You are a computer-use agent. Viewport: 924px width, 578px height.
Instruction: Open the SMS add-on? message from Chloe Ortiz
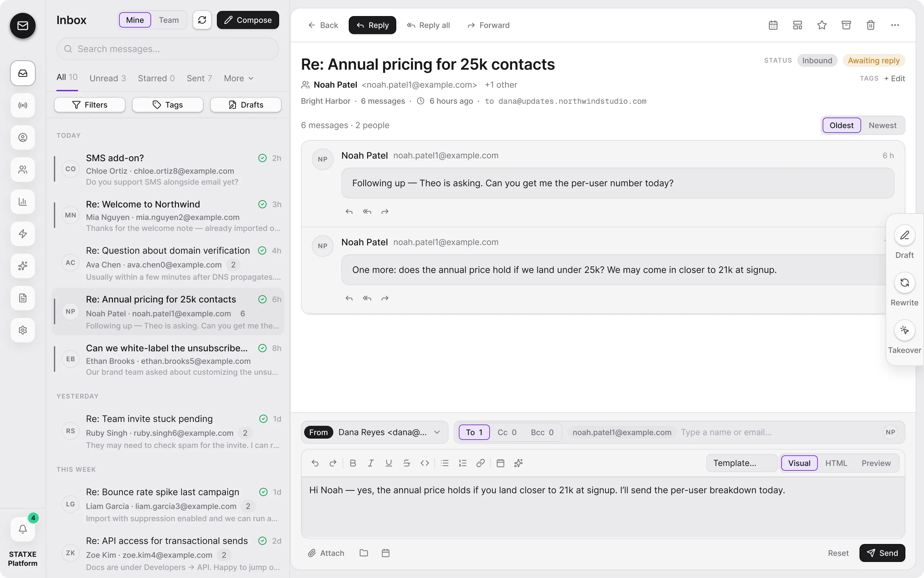pos(168,169)
